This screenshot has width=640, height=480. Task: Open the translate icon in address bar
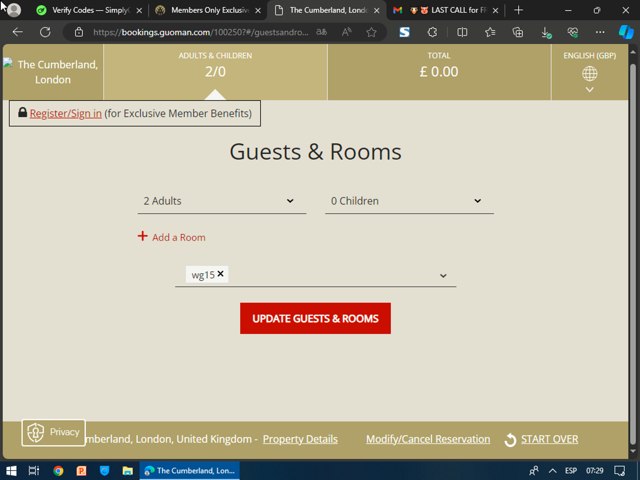coord(322,32)
